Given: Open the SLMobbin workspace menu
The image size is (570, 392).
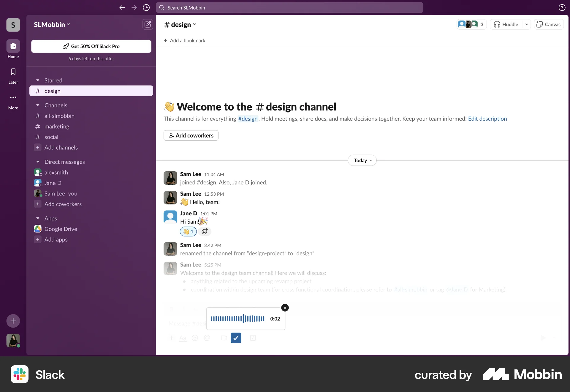Looking at the screenshot, I should (52, 24).
